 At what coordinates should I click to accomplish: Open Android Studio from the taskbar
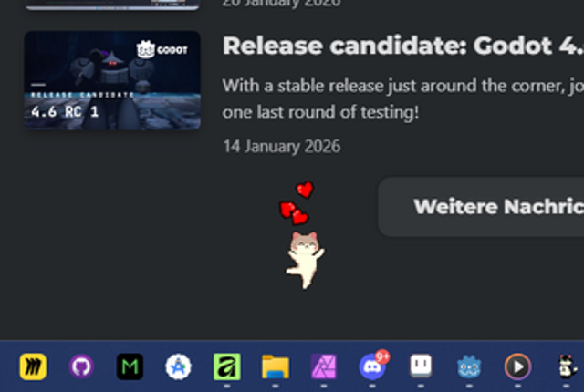coord(179,366)
